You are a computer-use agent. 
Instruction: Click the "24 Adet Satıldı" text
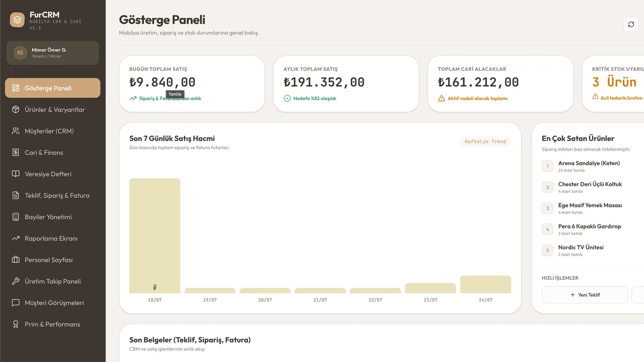[572, 170]
